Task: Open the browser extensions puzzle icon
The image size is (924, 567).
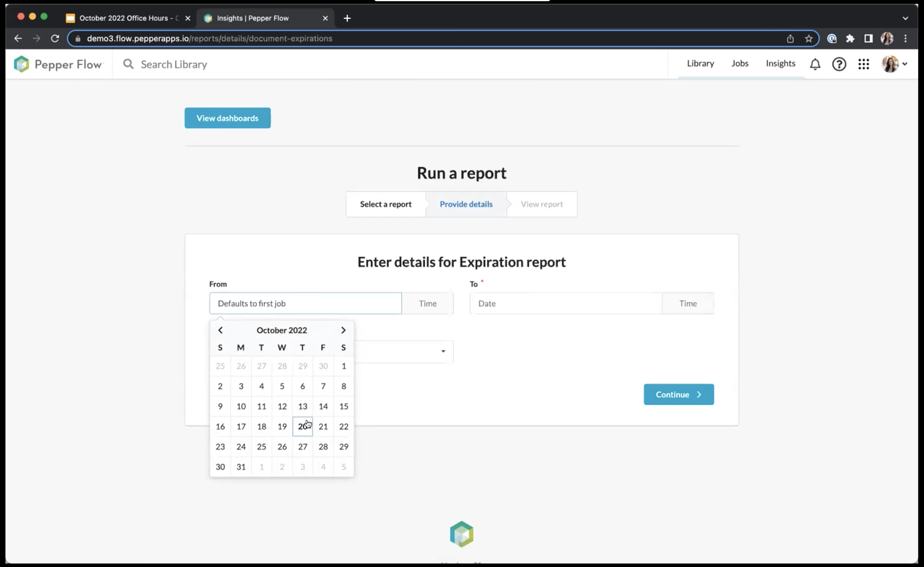Action: point(850,39)
